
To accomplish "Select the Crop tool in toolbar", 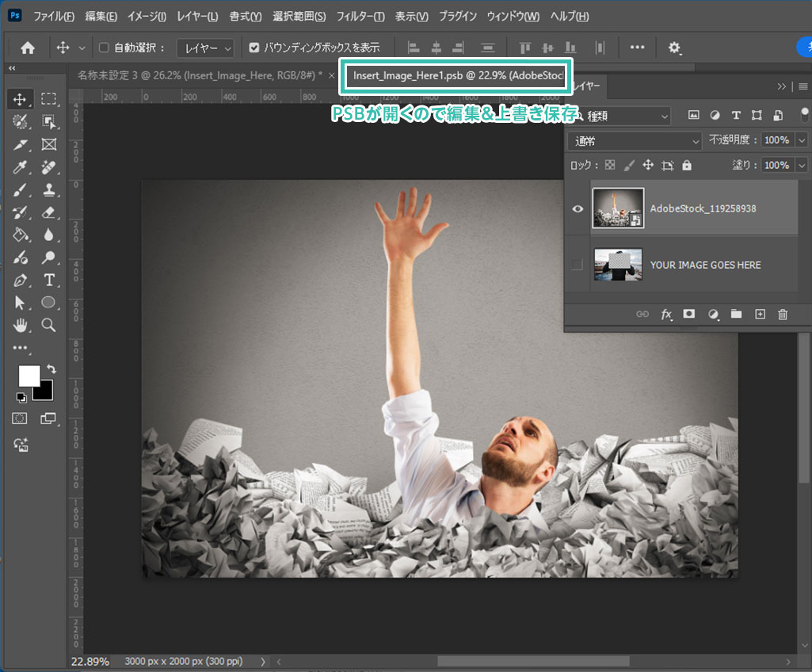I will coord(20,144).
